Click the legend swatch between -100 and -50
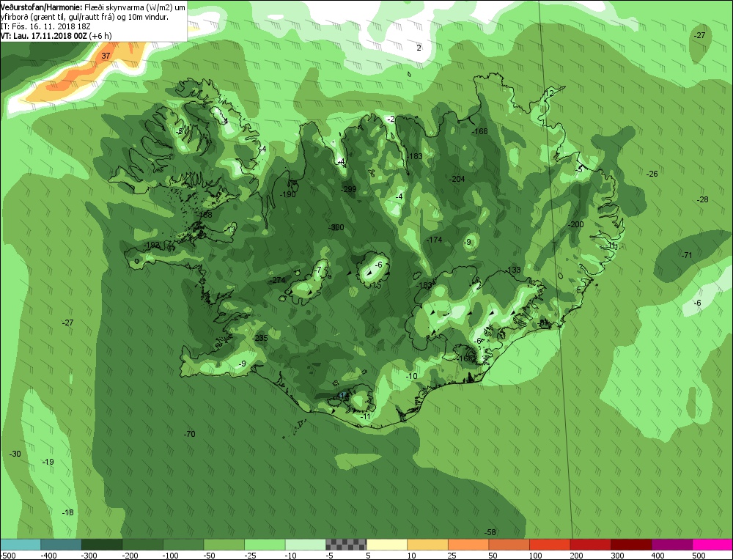733x560 pixels. pyautogui.click(x=183, y=545)
